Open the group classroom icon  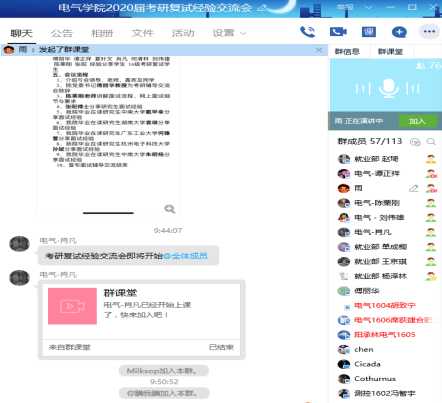[x=369, y=32]
